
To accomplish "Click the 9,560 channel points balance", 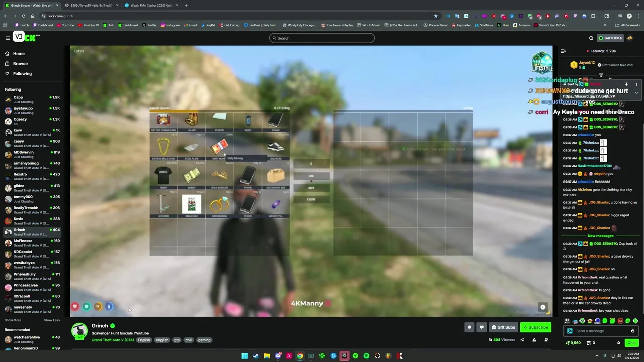I will click(573, 343).
